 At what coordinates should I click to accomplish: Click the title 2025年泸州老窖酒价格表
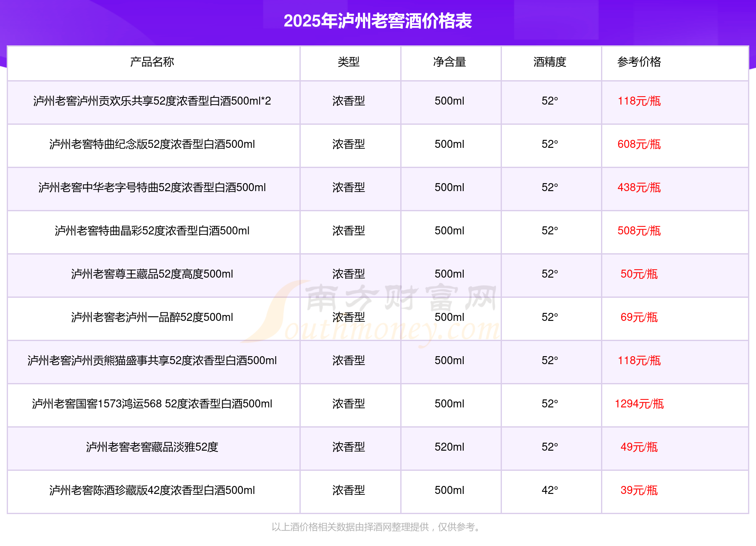click(378, 21)
